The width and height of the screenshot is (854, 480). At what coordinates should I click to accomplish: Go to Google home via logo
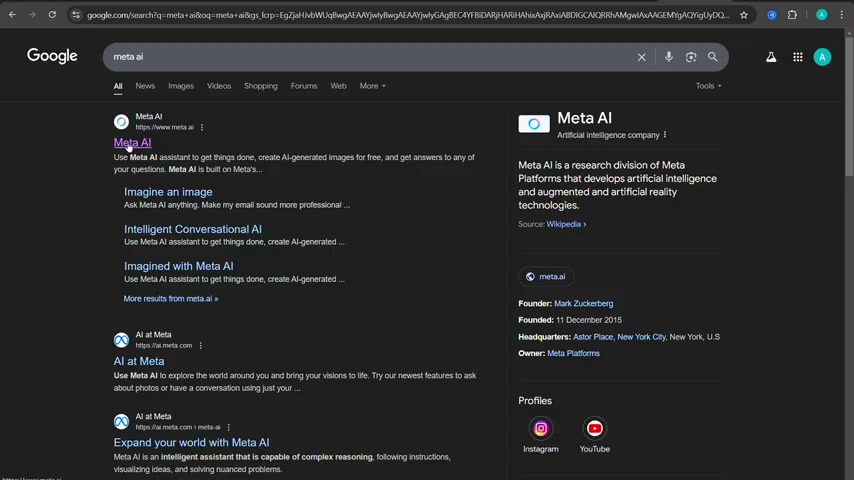click(52, 56)
